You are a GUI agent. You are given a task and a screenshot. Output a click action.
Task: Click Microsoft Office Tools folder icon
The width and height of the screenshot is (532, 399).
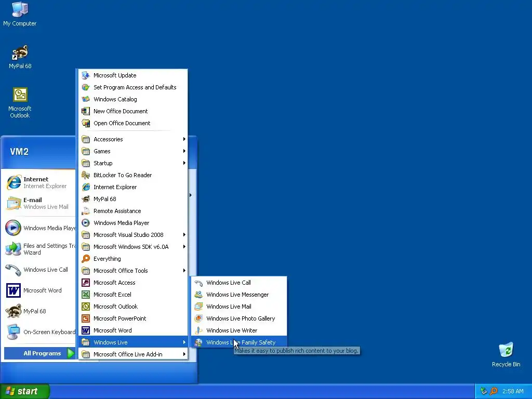point(86,271)
